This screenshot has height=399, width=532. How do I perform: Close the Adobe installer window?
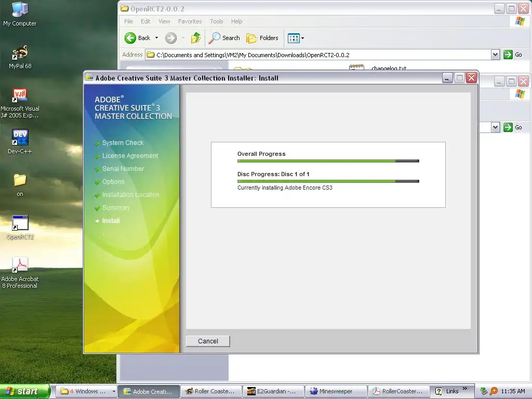472,78
